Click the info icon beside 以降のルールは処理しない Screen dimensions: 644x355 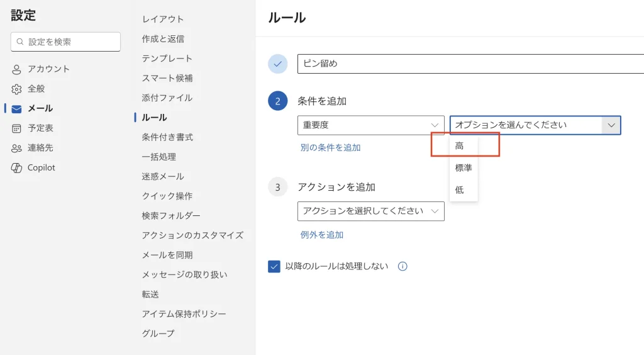click(x=402, y=266)
